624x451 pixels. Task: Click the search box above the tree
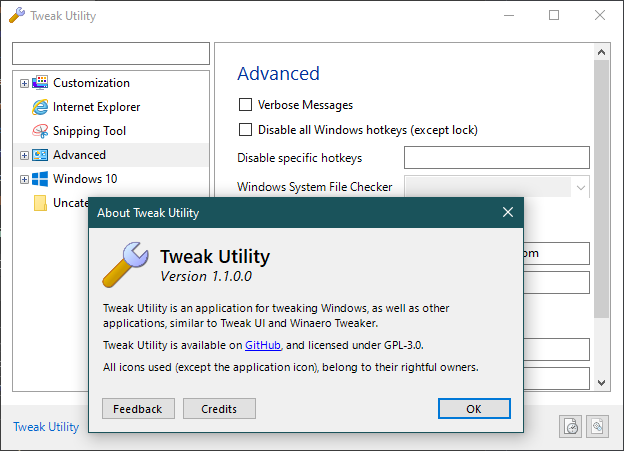pyautogui.click(x=111, y=53)
